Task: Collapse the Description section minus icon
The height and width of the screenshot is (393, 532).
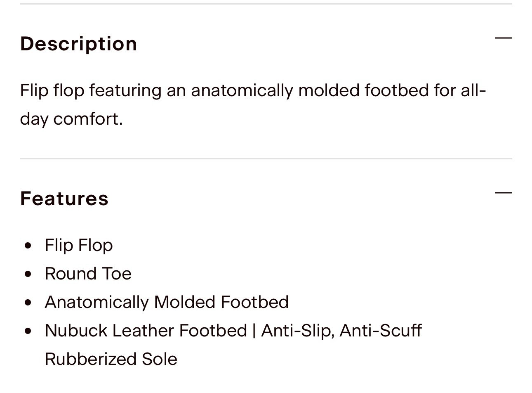Action: [503, 38]
